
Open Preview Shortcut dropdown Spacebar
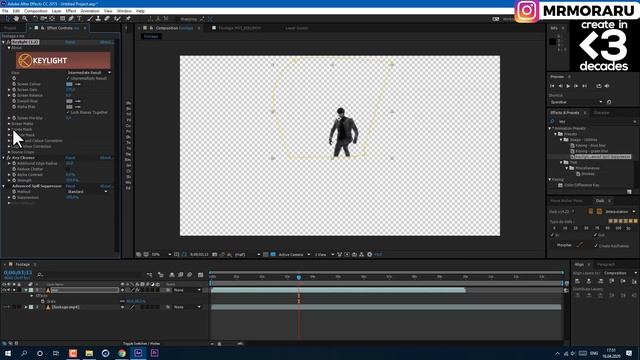point(576,102)
